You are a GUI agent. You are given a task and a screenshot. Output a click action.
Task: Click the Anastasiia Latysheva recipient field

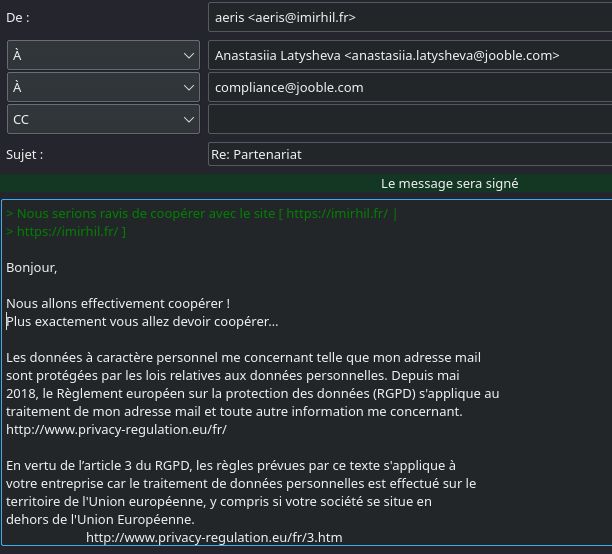[x=410, y=55]
